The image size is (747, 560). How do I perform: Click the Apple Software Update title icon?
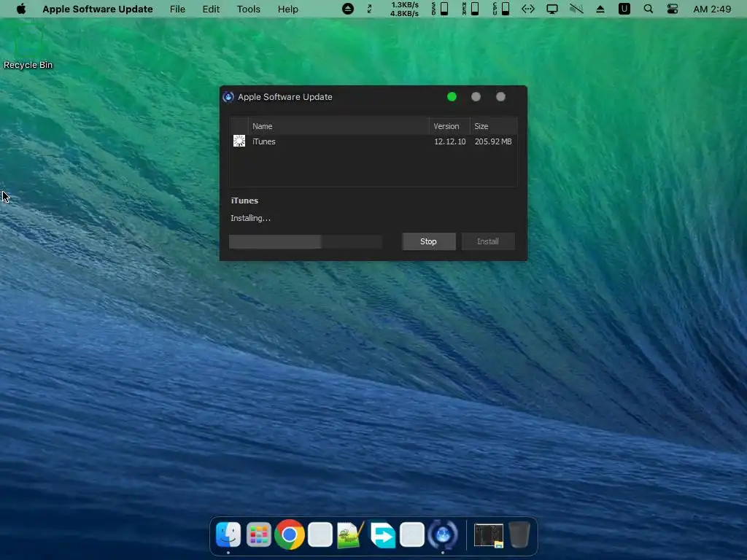coord(228,97)
